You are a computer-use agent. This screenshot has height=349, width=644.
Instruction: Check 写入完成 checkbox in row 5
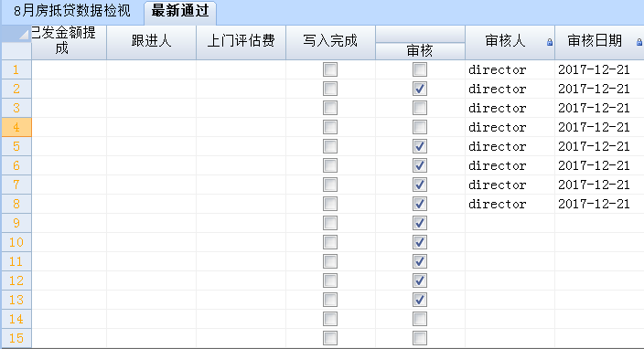coord(330,146)
